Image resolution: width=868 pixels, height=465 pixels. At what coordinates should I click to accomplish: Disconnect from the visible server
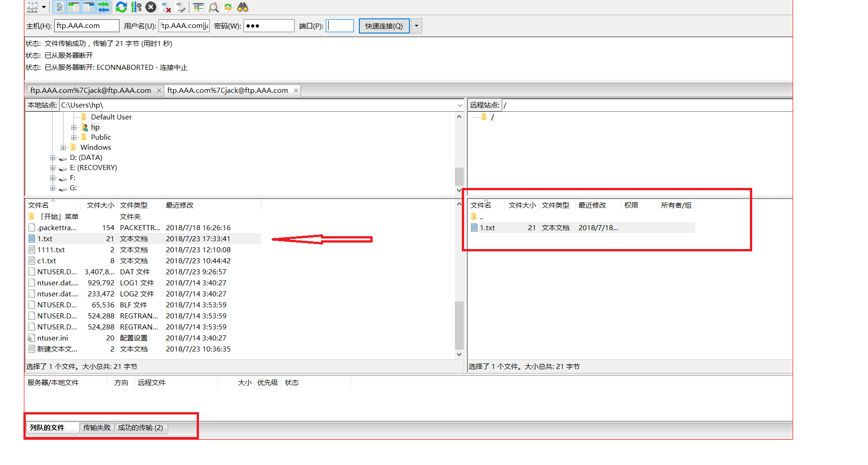[x=166, y=7]
